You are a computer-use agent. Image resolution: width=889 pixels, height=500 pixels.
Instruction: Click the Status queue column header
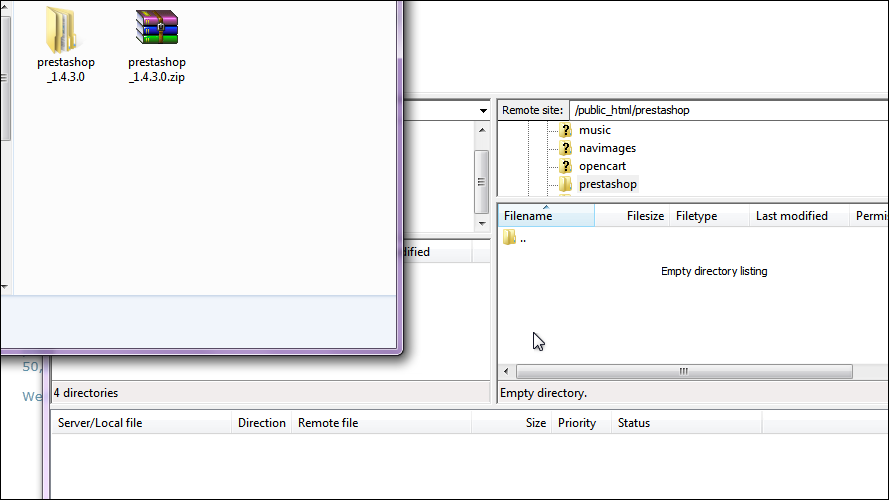(x=687, y=423)
